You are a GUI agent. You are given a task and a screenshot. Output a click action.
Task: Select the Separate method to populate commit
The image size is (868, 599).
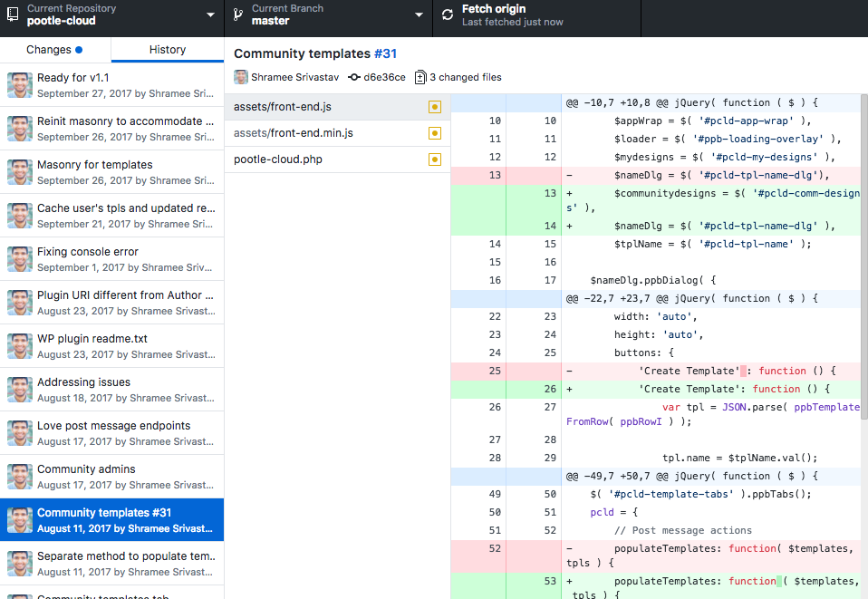(x=111, y=563)
